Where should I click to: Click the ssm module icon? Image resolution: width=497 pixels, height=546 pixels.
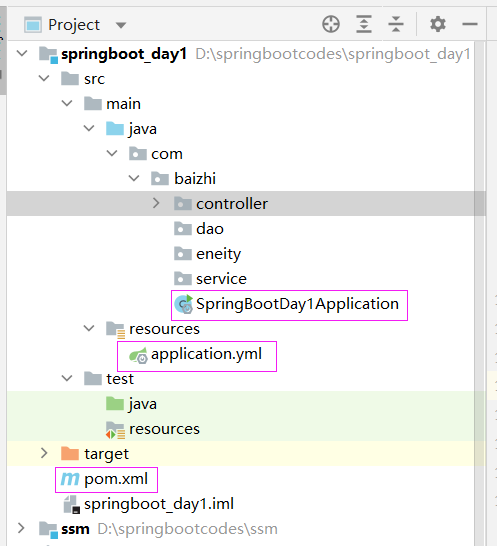pyautogui.click(x=48, y=530)
